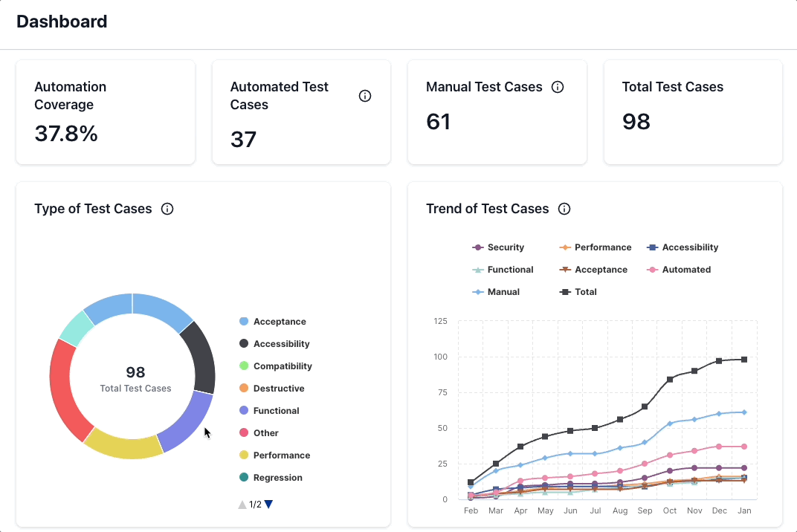Screen dimensions: 797x532
Task: Click the grayed-out up pagination triangle
Action: (x=242, y=504)
